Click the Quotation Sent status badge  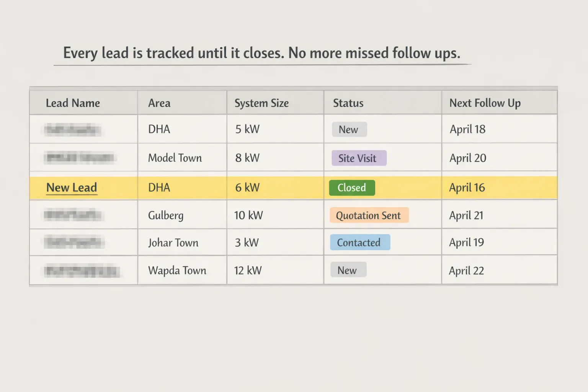pyautogui.click(x=368, y=216)
